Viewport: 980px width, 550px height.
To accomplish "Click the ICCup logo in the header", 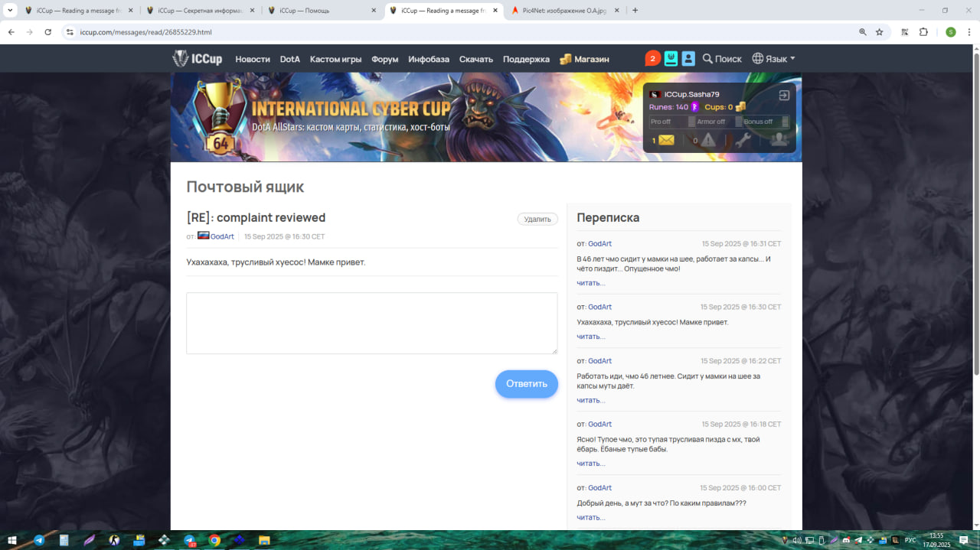I will (x=198, y=59).
